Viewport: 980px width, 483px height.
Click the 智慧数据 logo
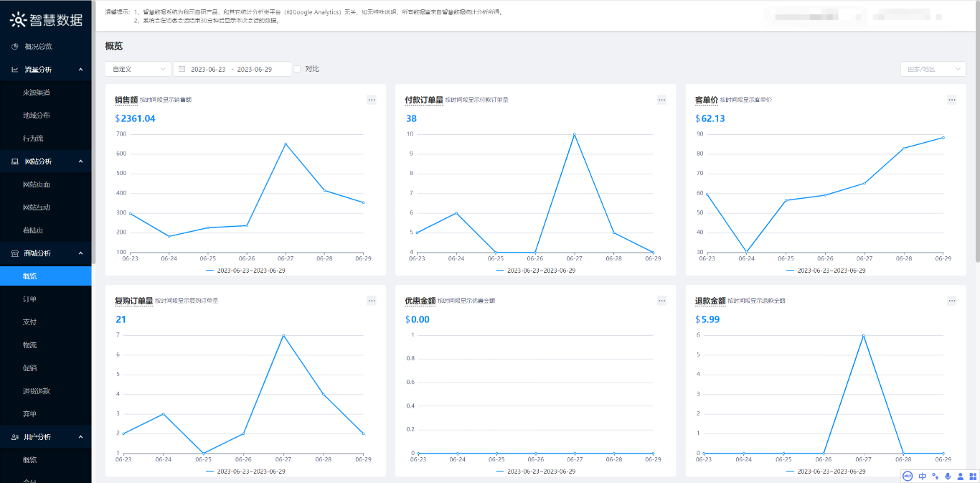46,20
